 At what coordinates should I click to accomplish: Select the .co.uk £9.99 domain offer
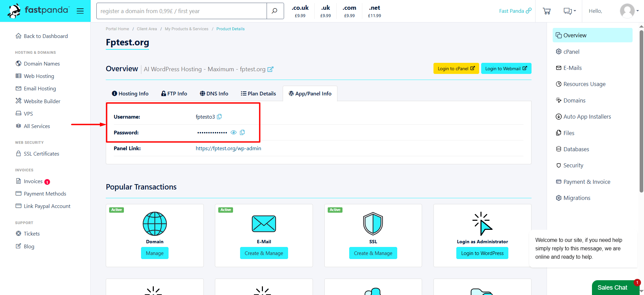pyautogui.click(x=300, y=11)
